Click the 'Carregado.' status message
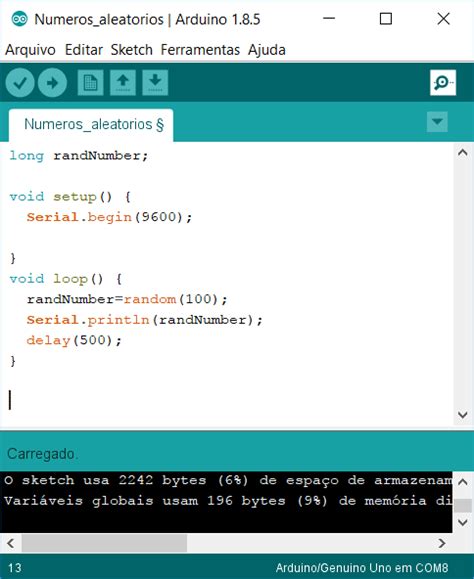 pos(42,454)
